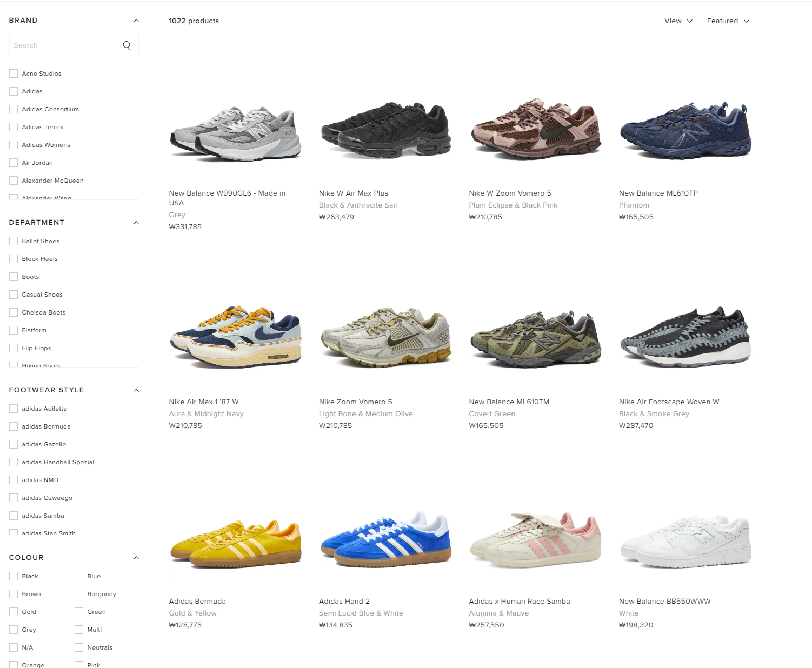Open the Nike W Air Max Plus title link

[x=354, y=193]
